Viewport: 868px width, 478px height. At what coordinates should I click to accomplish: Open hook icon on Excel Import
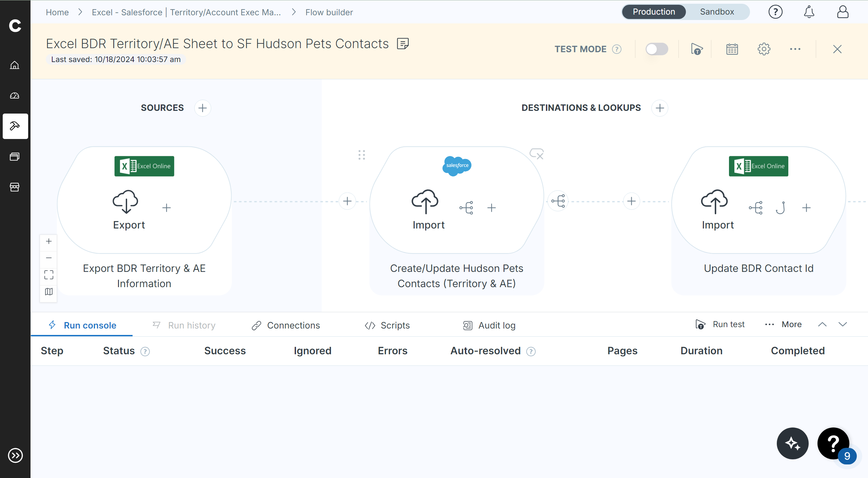pos(781,208)
